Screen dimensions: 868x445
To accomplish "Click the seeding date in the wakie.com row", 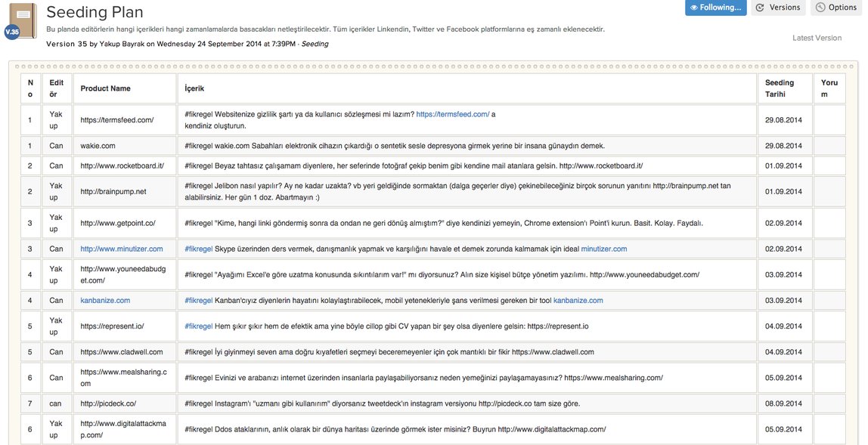I will 783,146.
